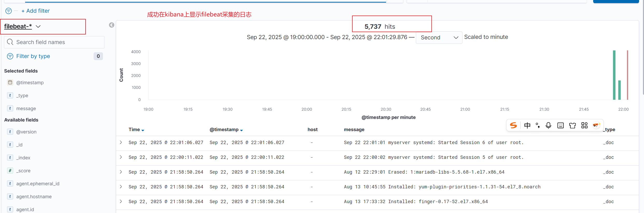644x213 pixels.
Task: Click the agent.id field type icon
Action: click(10, 209)
